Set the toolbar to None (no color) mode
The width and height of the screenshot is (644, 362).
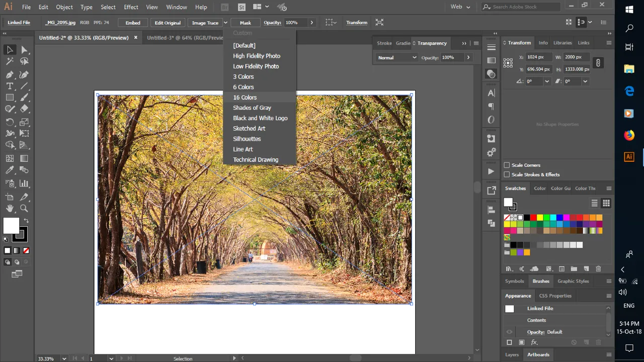pos(26,250)
